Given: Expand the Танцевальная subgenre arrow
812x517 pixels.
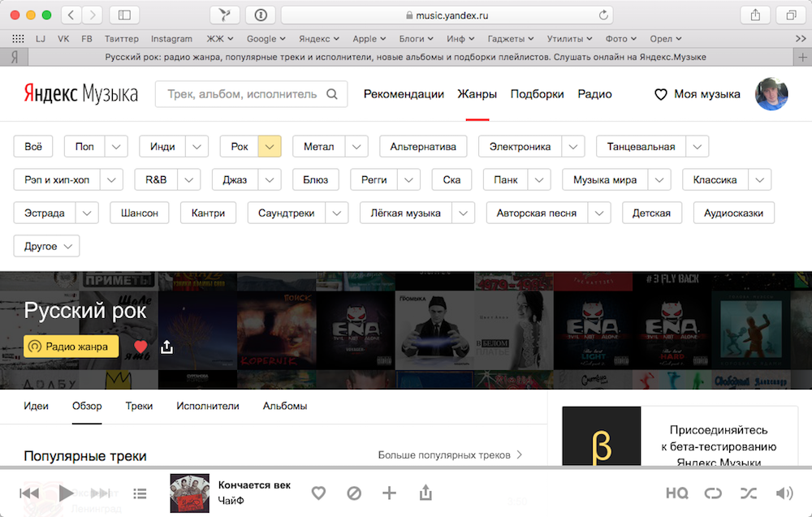Looking at the screenshot, I should click(697, 146).
